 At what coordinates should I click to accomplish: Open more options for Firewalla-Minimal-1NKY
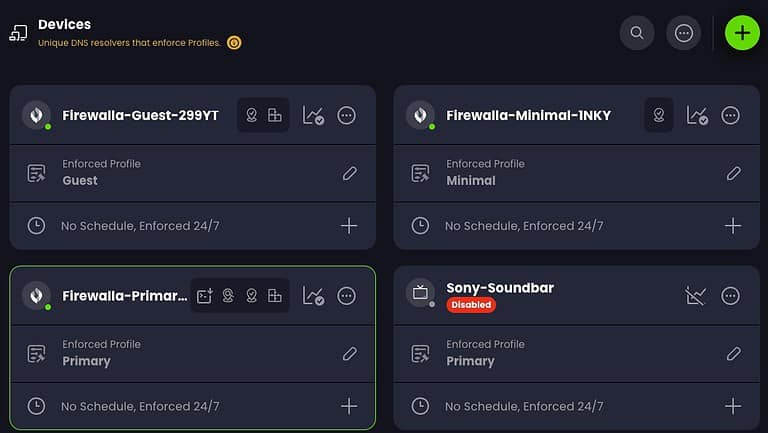coord(731,116)
